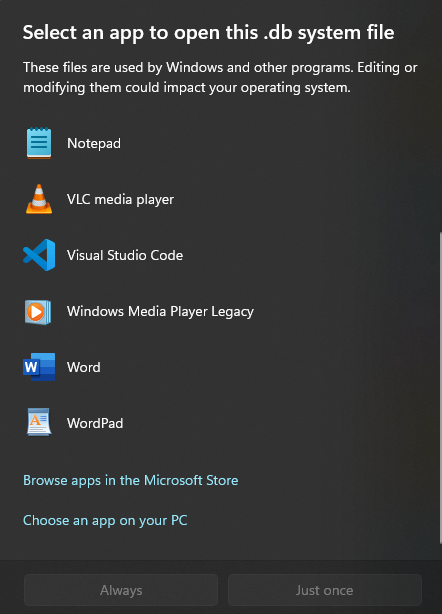The image size is (442, 614).
Task: Click the "VLC media player" label
Action: point(120,199)
